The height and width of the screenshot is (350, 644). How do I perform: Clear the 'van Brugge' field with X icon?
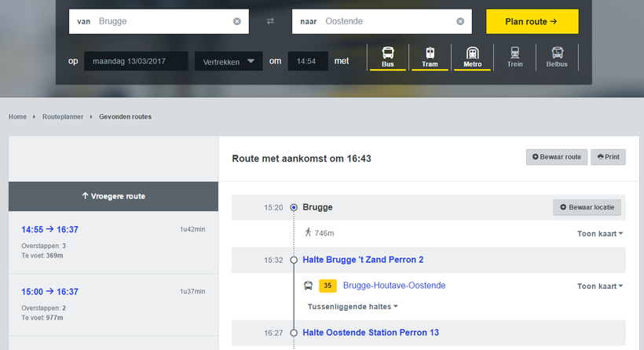[x=237, y=21]
